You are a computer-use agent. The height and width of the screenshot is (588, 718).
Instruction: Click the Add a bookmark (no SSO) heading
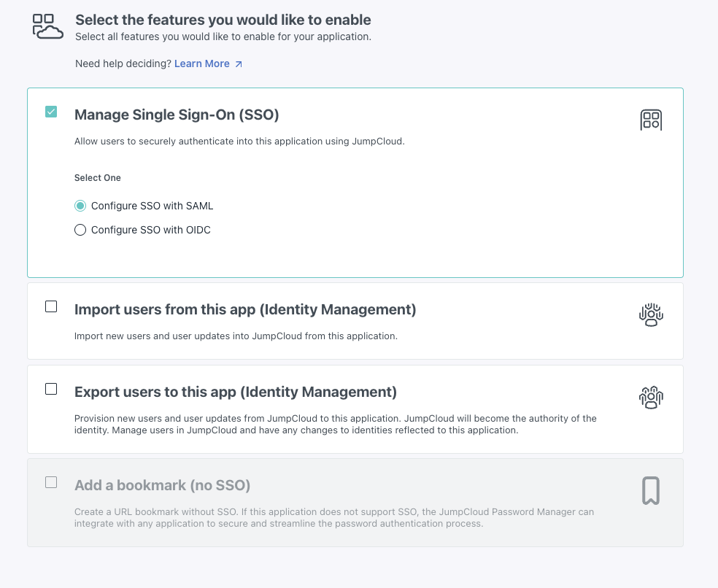click(x=162, y=485)
